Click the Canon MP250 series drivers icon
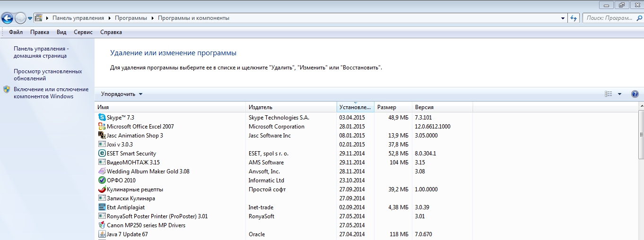Screen dimensions: 644x240 pyautogui.click(x=102, y=225)
